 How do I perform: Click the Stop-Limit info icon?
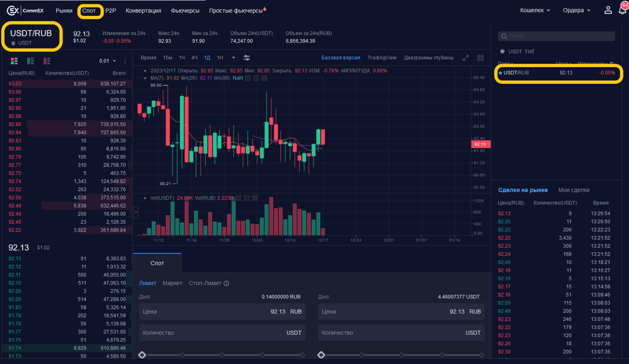(x=226, y=284)
